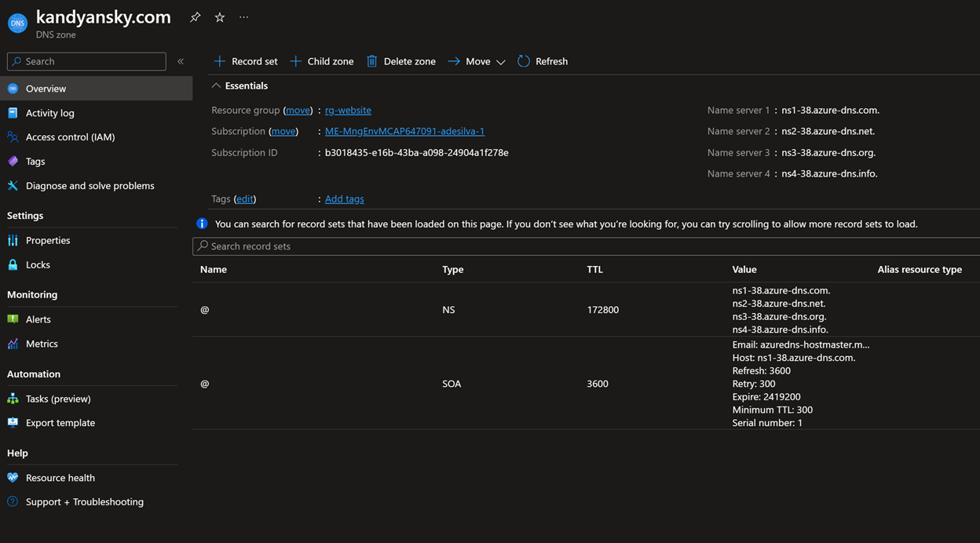This screenshot has width=980, height=543.
Task: Open the more options ellipsis menu
Action: [x=244, y=17]
